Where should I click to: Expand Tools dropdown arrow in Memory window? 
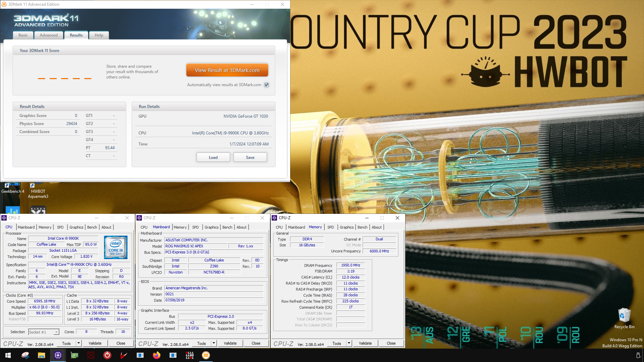point(349,343)
